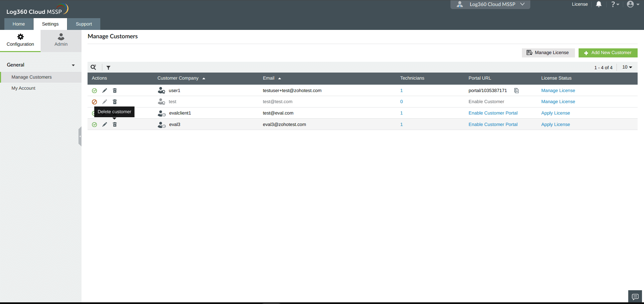Open the filter funnel icon
The width and height of the screenshot is (644, 304).
coord(108,68)
